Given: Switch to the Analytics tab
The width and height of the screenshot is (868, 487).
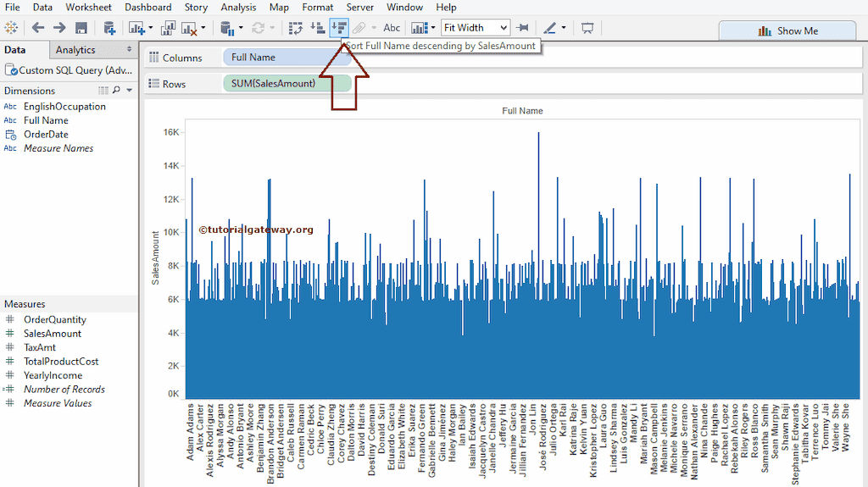Looking at the screenshot, I should tap(75, 50).
